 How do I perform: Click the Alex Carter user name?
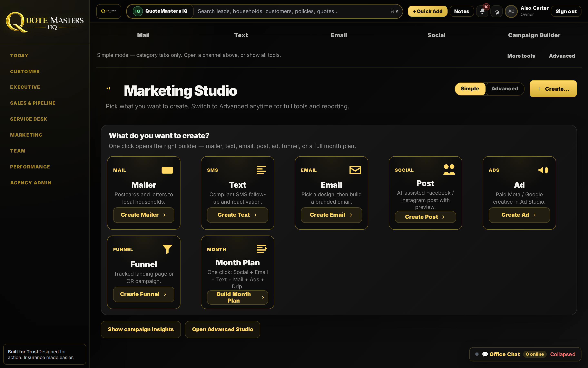pos(534,8)
